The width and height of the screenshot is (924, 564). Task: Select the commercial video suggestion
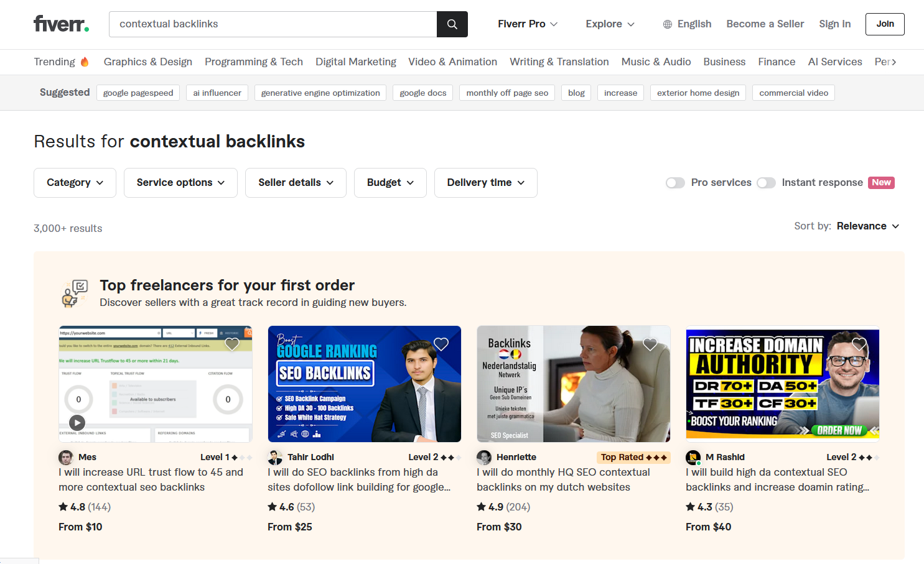click(794, 93)
